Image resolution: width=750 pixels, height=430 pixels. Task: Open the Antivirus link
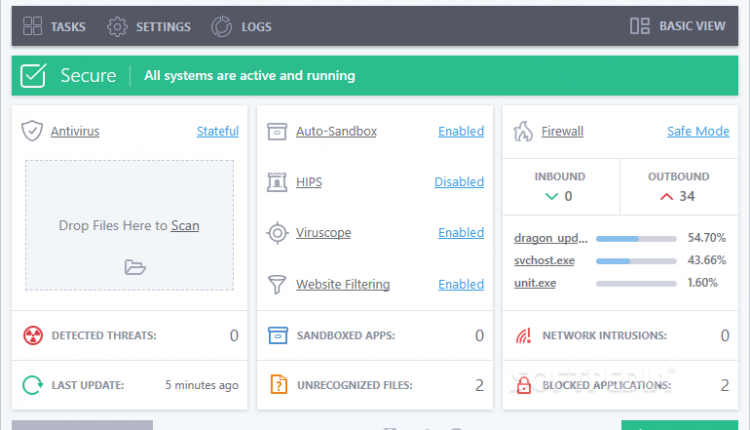pyautogui.click(x=75, y=131)
